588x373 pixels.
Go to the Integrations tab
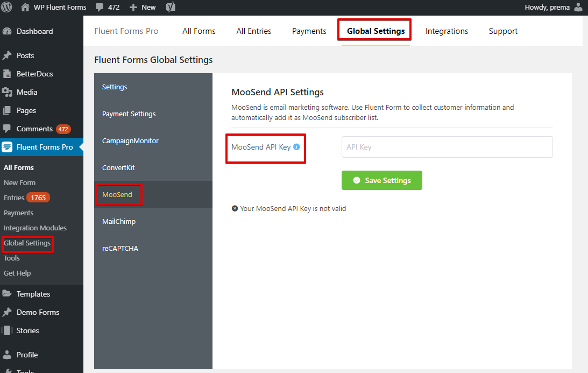[447, 31]
